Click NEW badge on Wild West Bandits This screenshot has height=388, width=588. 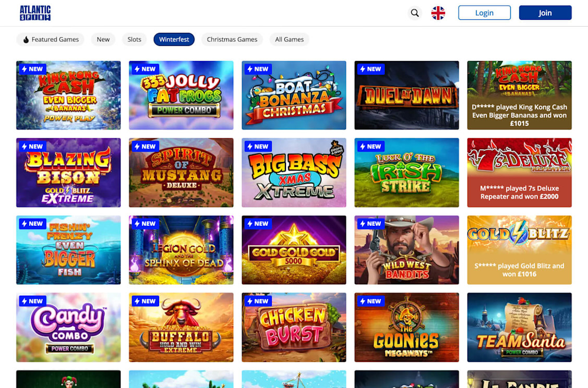tap(371, 224)
